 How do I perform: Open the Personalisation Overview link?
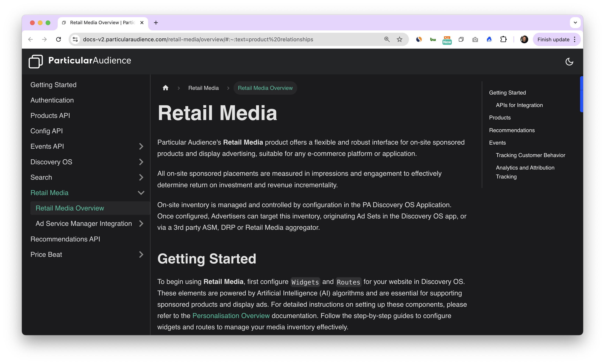(x=231, y=316)
